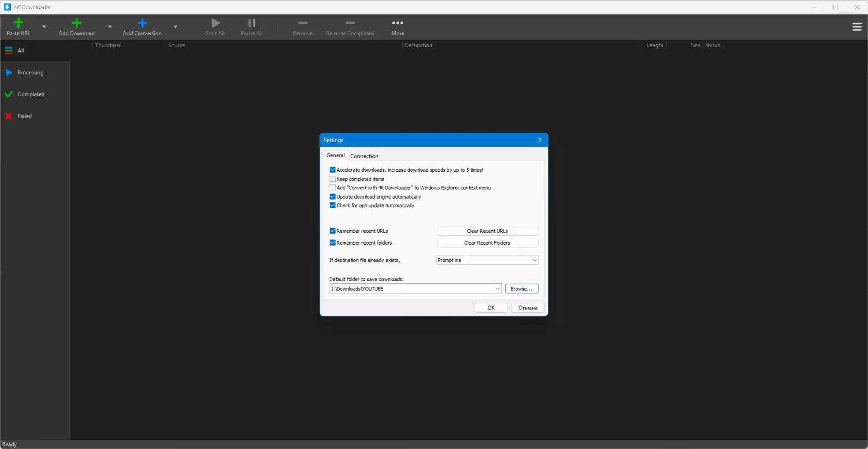This screenshot has width=868, height=449.
Task: Expand the default folder path dropdown arrow
Action: point(497,289)
